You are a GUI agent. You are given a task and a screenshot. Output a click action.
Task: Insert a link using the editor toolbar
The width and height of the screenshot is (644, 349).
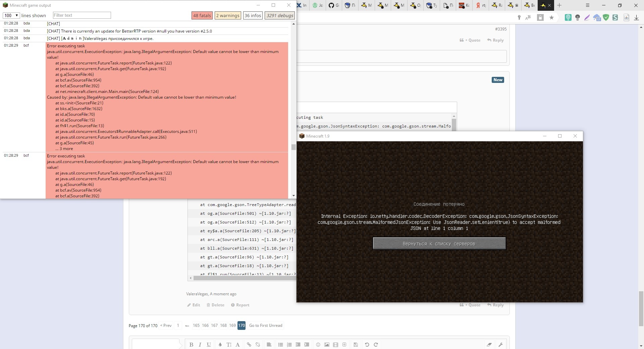click(249, 345)
